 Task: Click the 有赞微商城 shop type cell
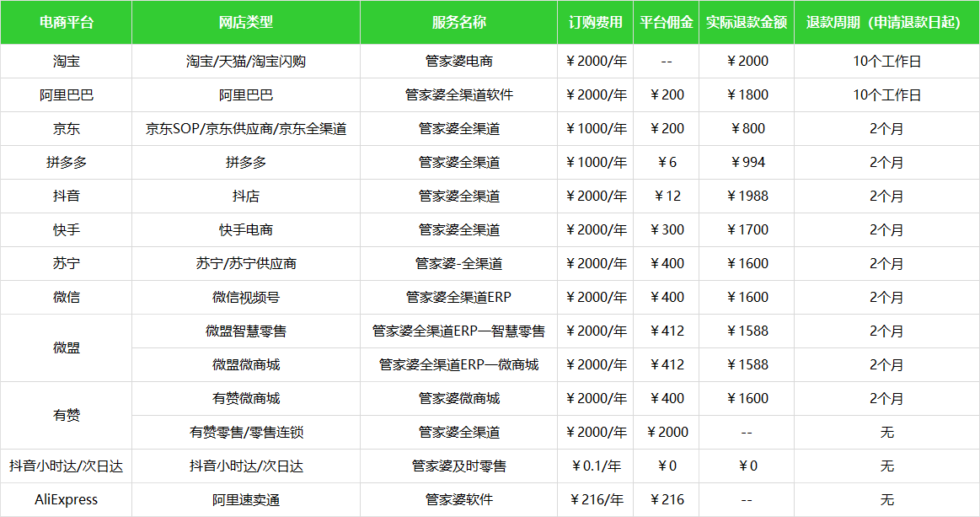tap(246, 399)
